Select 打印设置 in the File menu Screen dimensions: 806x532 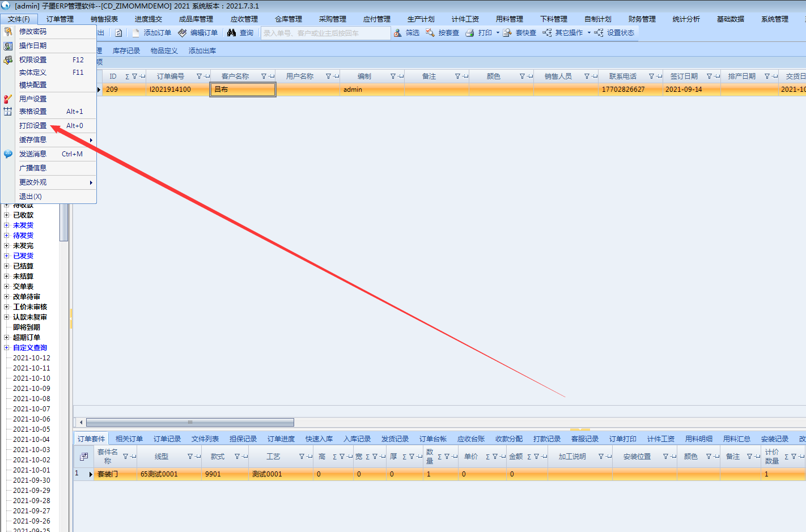point(33,126)
